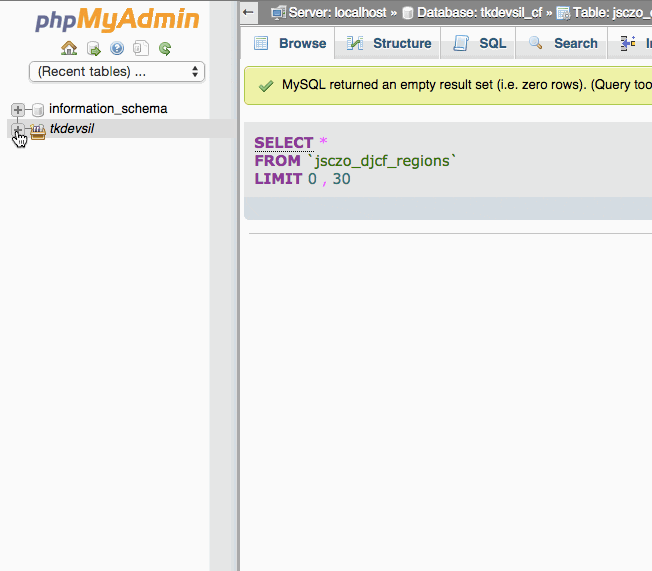Open phpMyAdmin documentation help icon

click(x=117, y=48)
